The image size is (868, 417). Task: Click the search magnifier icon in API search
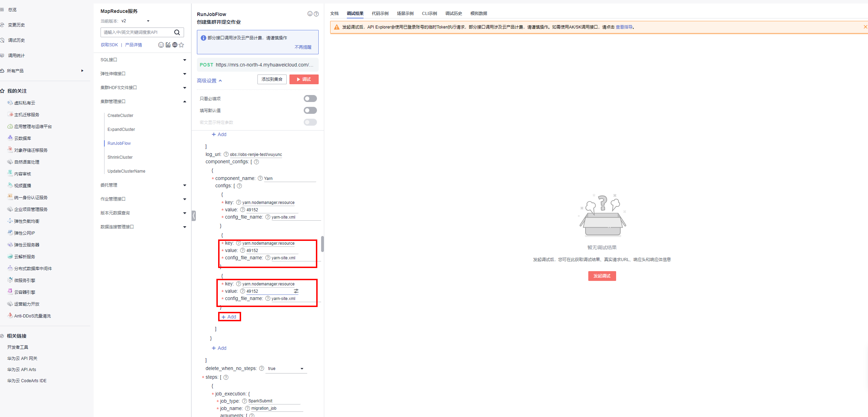point(177,32)
